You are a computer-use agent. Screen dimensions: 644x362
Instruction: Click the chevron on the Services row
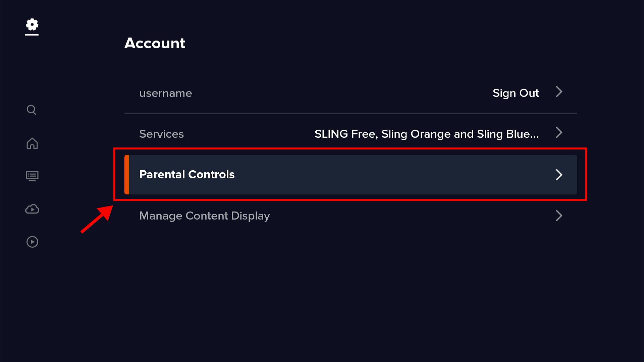click(559, 133)
